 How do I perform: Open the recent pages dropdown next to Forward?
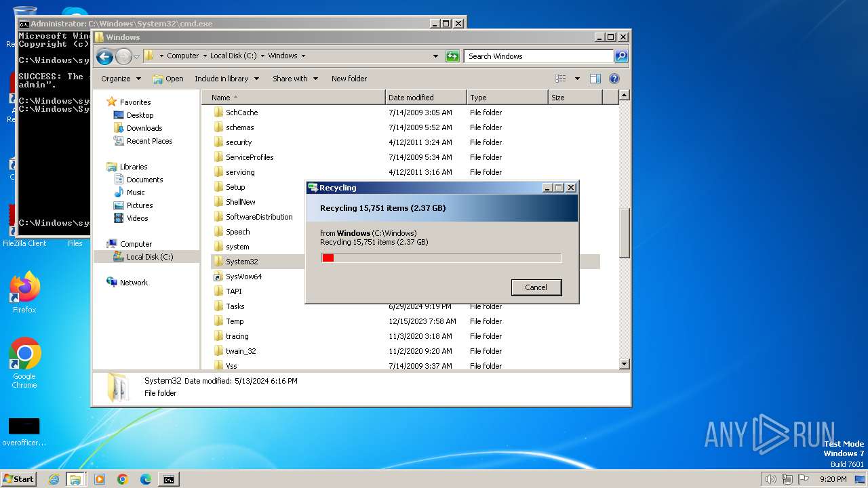(x=136, y=56)
